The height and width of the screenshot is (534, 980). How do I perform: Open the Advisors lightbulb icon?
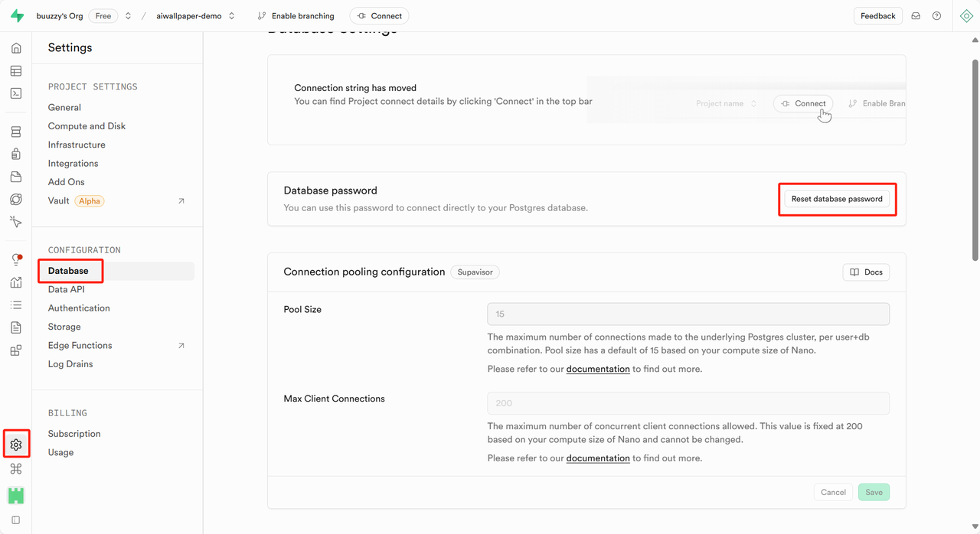16,260
